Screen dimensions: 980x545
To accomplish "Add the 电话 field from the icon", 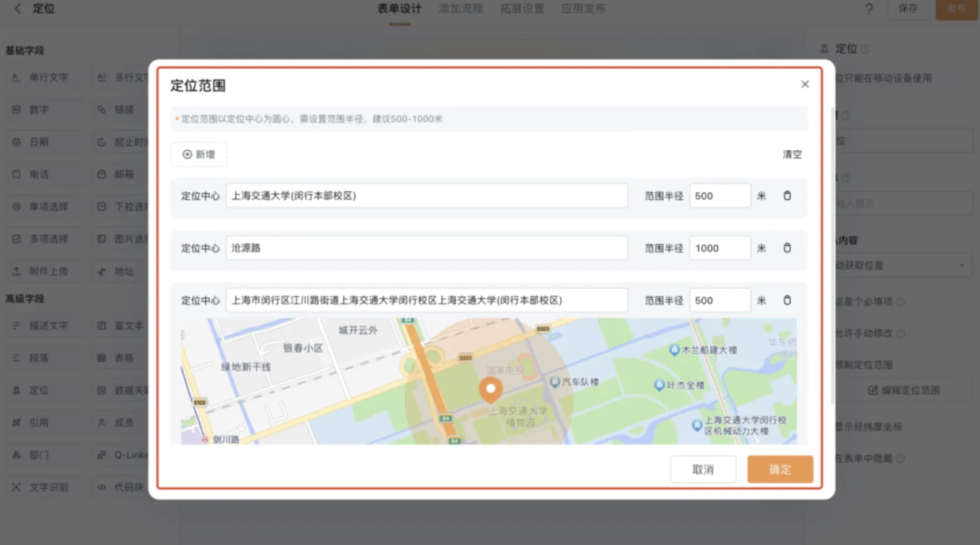I will point(16,174).
